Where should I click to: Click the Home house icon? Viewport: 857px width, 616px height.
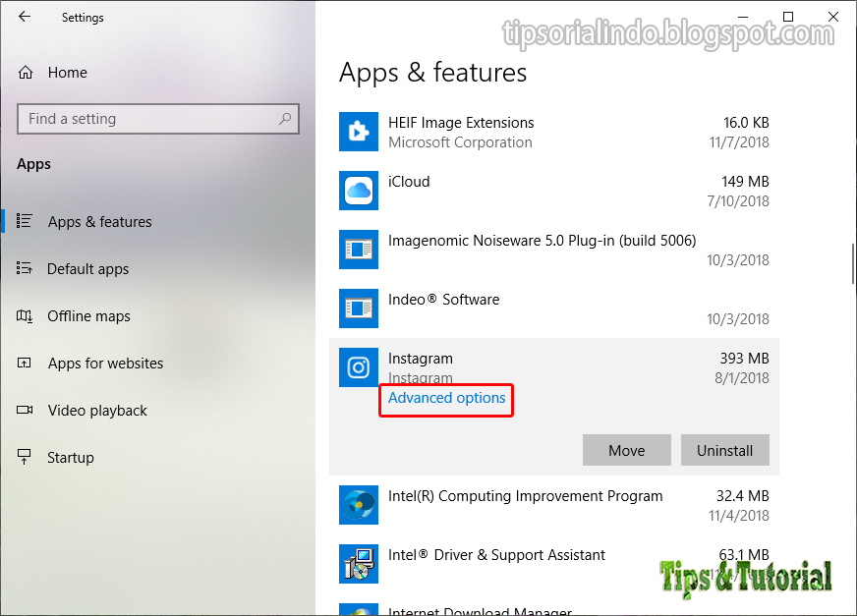[26, 72]
